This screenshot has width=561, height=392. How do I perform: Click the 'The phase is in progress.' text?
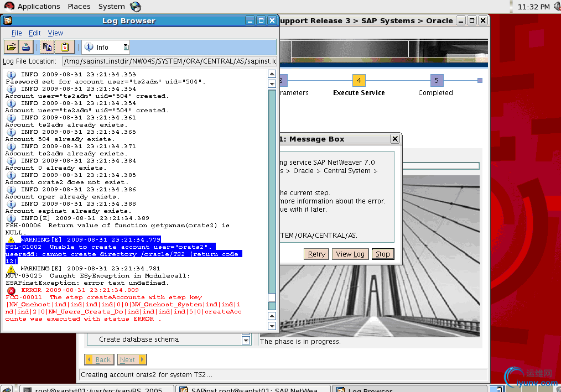tap(300, 342)
